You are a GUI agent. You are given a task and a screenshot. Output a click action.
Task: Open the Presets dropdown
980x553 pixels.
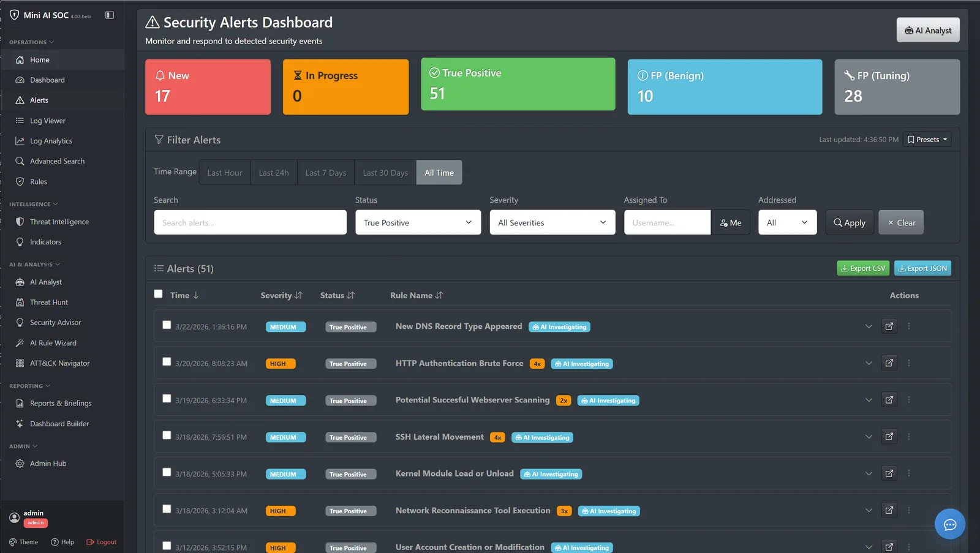point(927,140)
